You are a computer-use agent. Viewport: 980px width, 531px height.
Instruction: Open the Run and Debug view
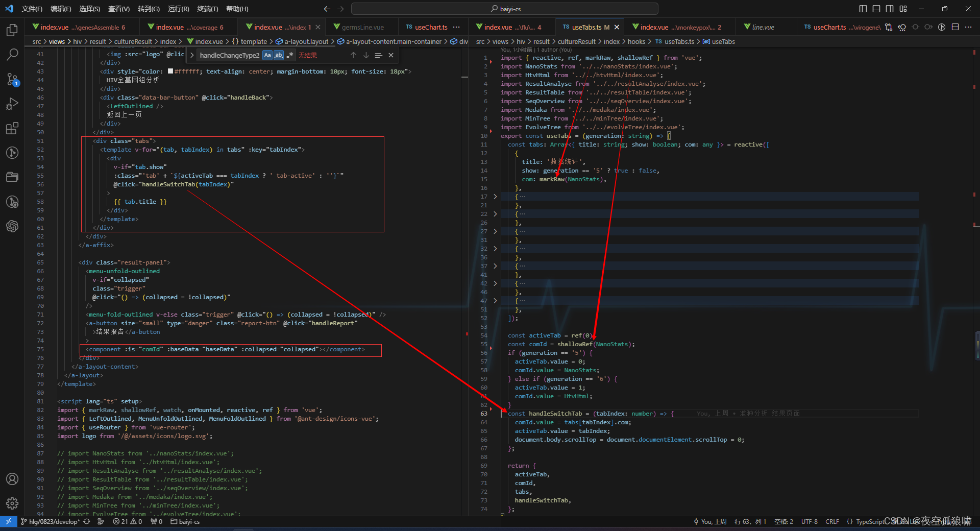point(12,104)
